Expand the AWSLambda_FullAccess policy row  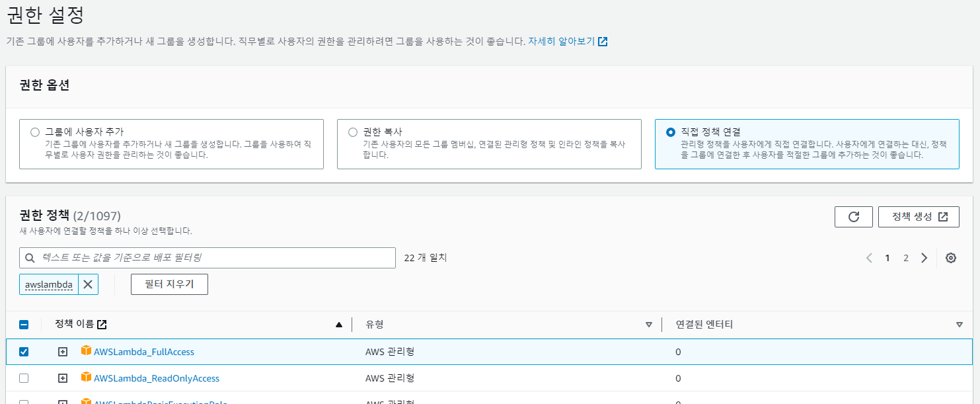tap(63, 352)
